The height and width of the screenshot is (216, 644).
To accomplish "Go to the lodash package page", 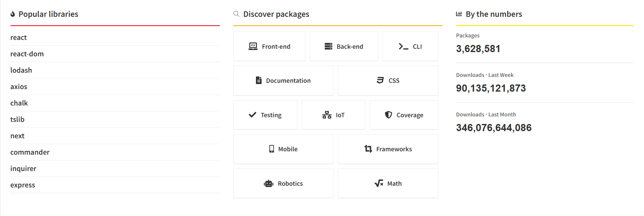I will pos(21,70).
